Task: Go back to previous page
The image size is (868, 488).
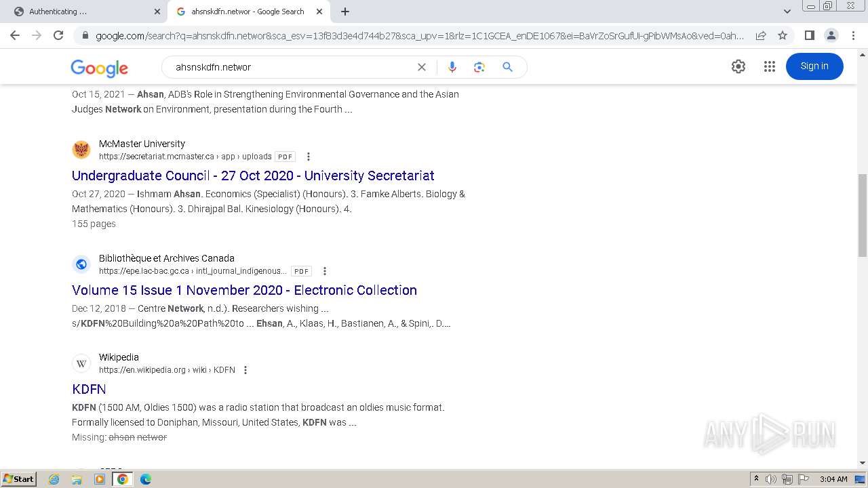Action: [15, 35]
